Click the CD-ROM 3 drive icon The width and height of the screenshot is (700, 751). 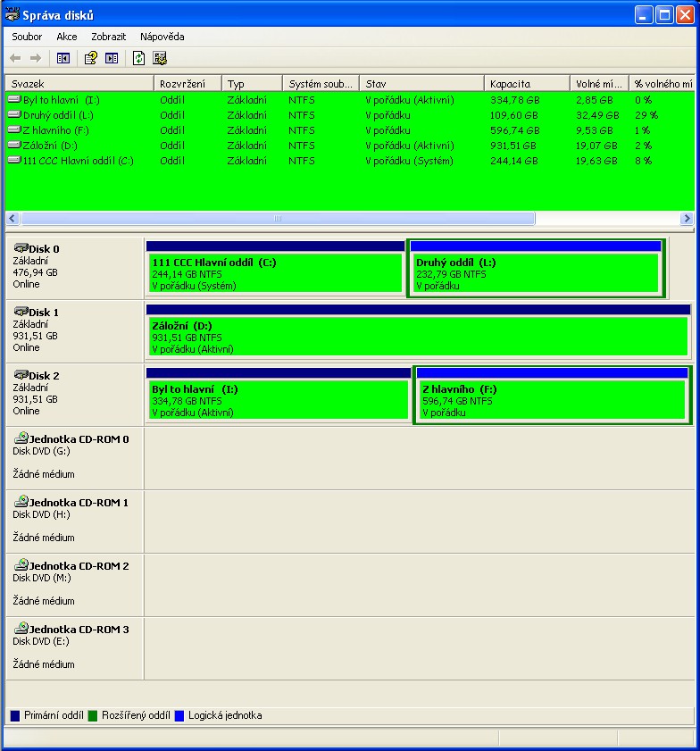coord(21,629)
